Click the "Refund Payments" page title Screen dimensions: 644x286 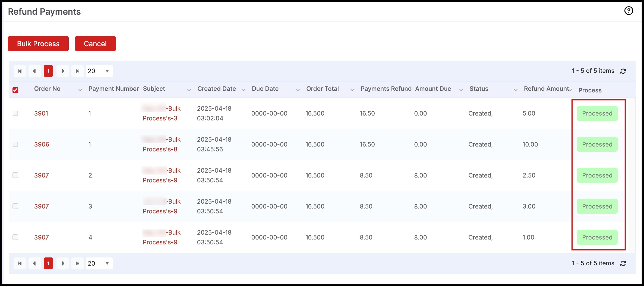[44, 12]
